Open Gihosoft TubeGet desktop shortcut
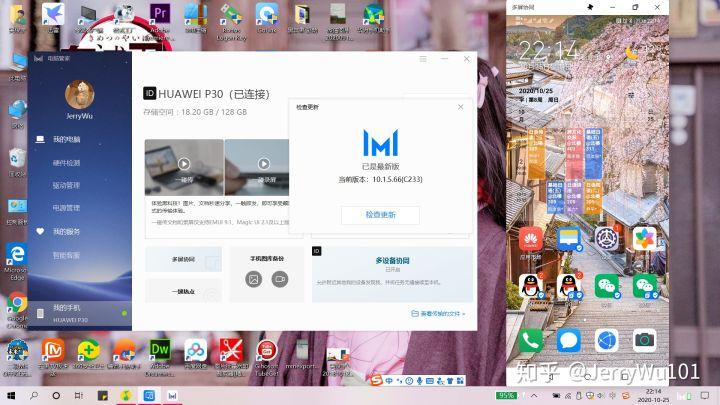720x405 pixels. tap(267, 357)
